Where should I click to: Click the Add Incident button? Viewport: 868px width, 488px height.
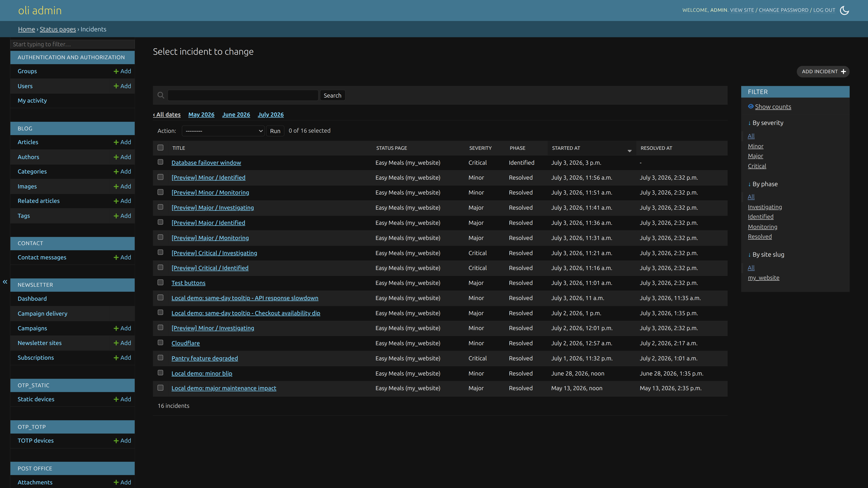(823, 71)
